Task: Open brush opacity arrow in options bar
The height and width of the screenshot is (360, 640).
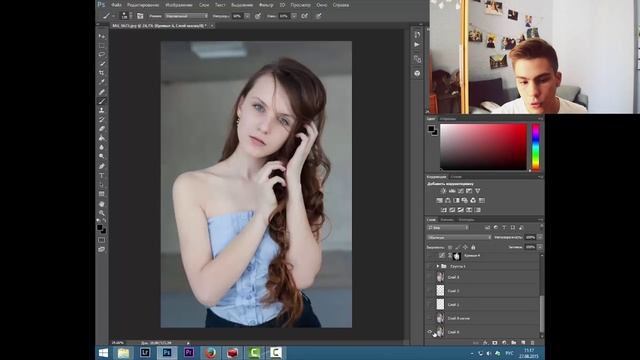Action: click(247, 16)
